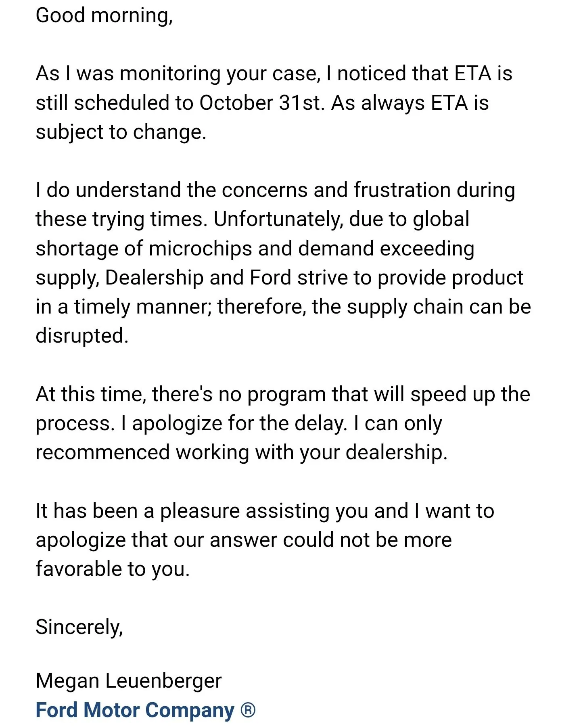The width and height of the screenshot is (581, 728).
Task: Click the word "disrupted" ending the paragraph
Action: [82, 336]
